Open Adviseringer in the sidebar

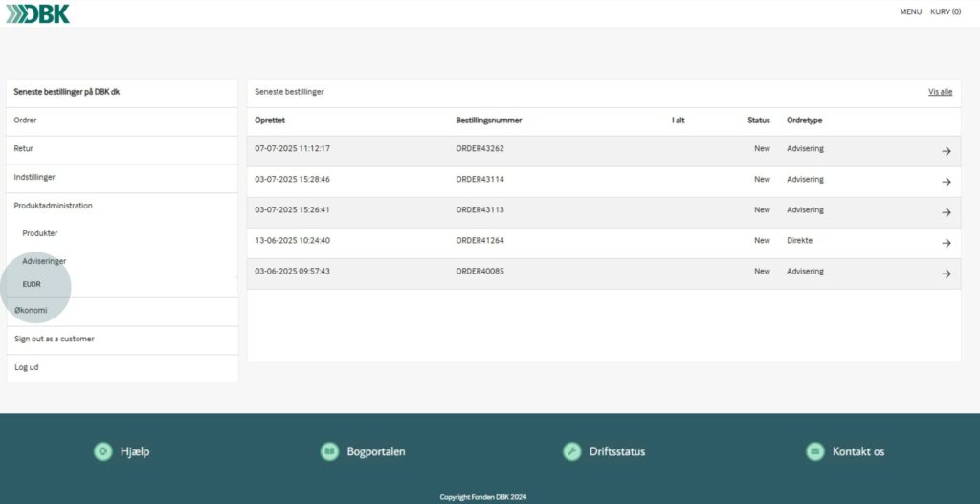pos(44,261)
